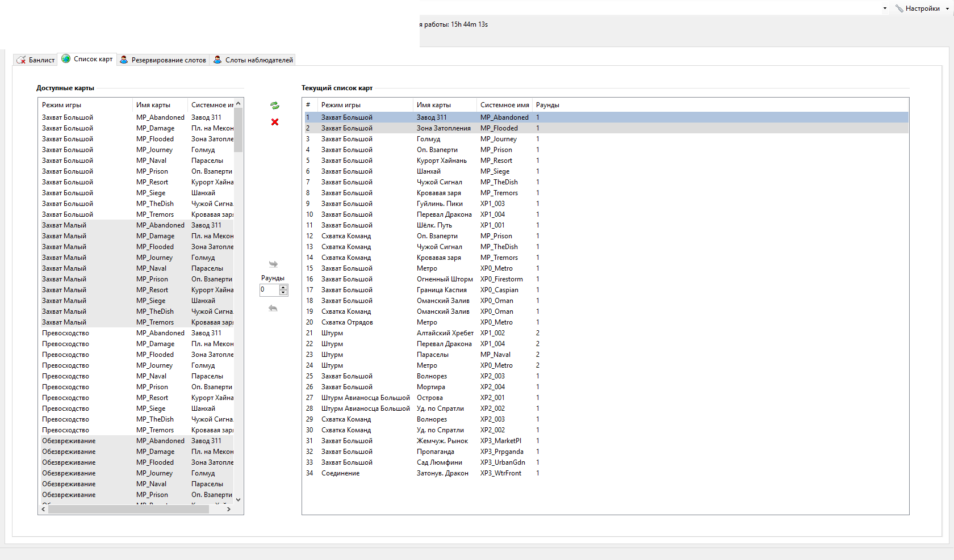This screenshot has width=954, height=560.
Task: Sort available maps by Имя карты header
Action: coord(160,105)
